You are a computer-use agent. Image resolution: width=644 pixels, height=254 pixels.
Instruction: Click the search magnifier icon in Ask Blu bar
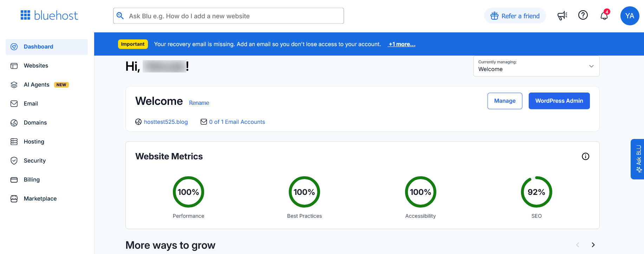click(x=120, y=16)
